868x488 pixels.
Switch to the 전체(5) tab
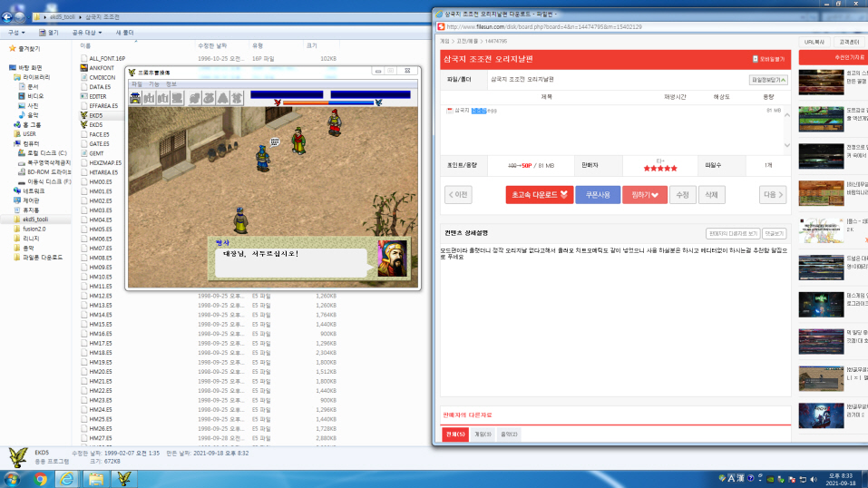click(455, 434)
